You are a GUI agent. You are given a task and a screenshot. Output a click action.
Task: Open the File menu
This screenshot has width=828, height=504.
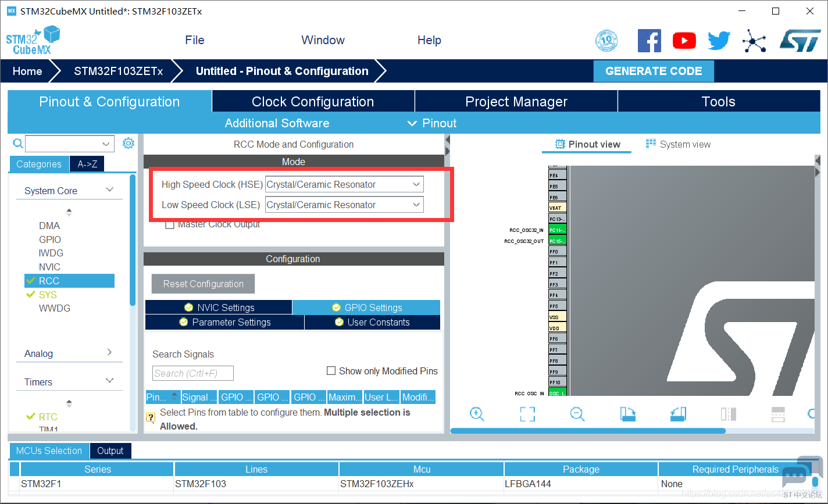pyautogui.click(x=195, y=40)
